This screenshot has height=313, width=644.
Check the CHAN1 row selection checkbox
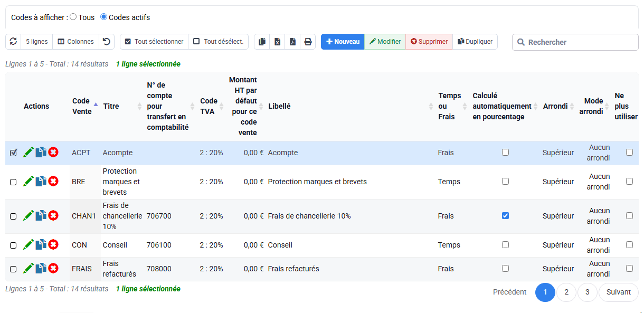[13, 216]
